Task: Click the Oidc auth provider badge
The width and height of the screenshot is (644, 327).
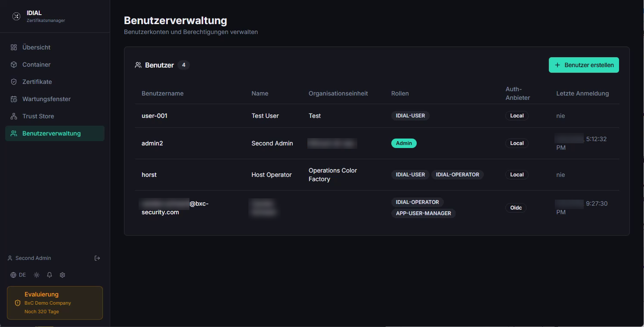Action: tap(516, 208)
